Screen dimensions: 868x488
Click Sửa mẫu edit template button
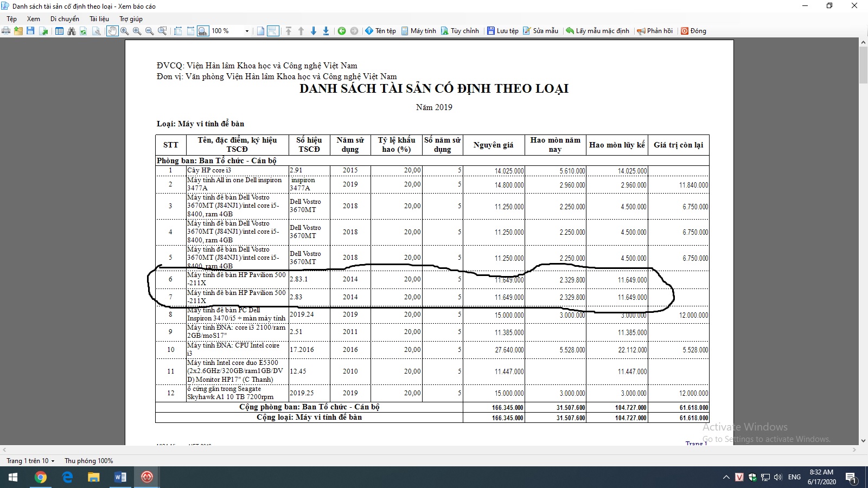540,31
